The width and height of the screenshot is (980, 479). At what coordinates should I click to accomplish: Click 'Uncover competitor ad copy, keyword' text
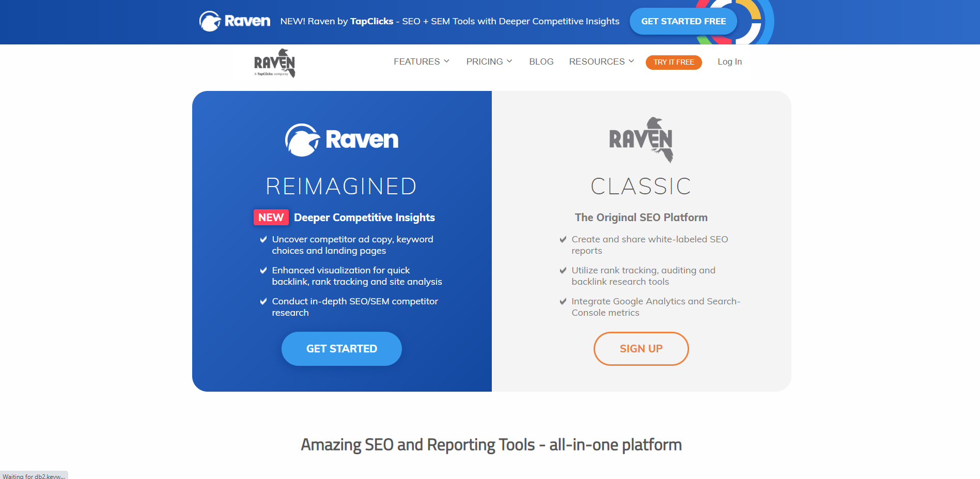(353, 245)
